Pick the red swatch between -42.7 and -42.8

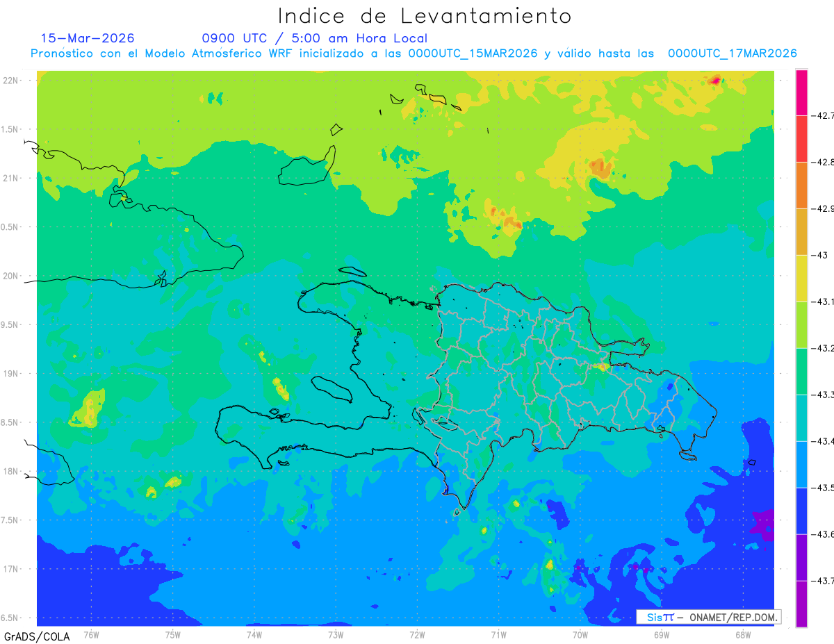coord(801,139)
